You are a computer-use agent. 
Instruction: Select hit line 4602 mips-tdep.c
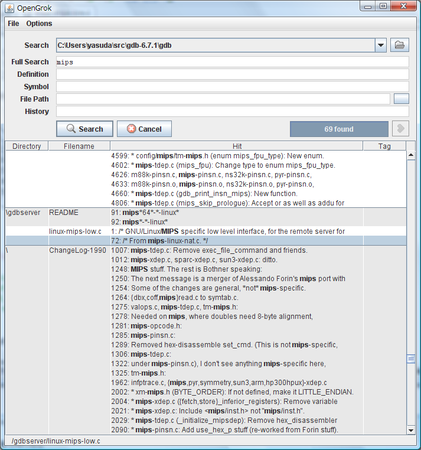[x=223, y=165]
